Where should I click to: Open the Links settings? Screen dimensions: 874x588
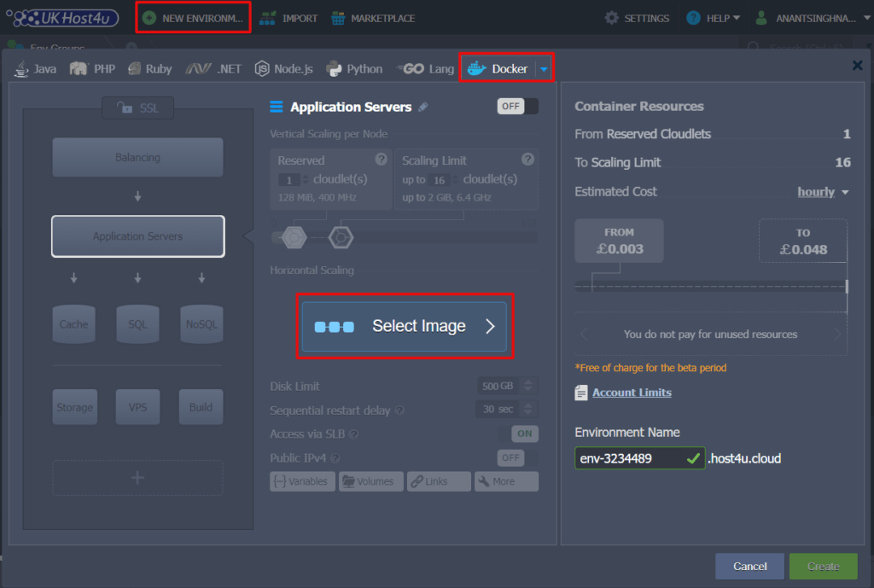click(x=439, y=481)
